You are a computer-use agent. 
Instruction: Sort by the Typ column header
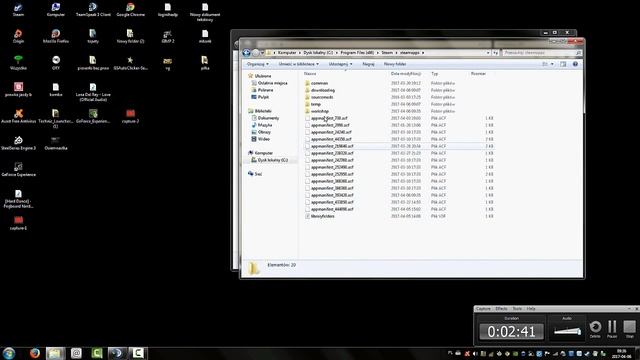click(435, 74)
